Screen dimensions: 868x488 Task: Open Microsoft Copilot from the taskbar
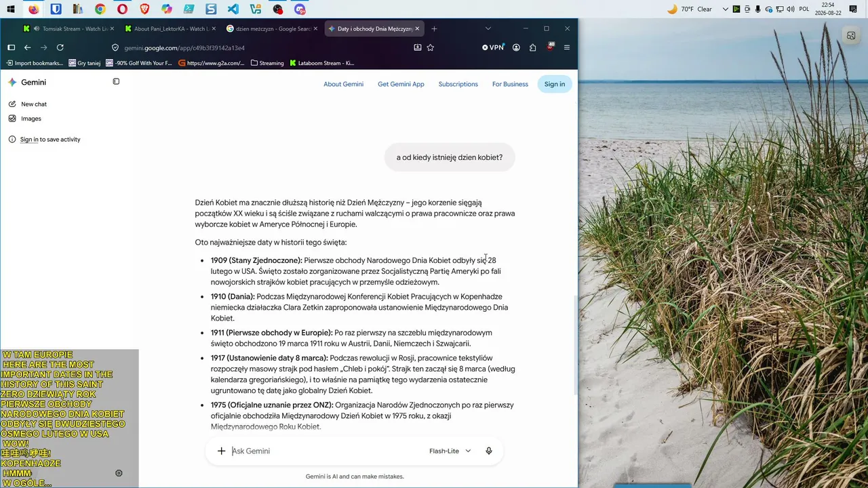[167, 9]
